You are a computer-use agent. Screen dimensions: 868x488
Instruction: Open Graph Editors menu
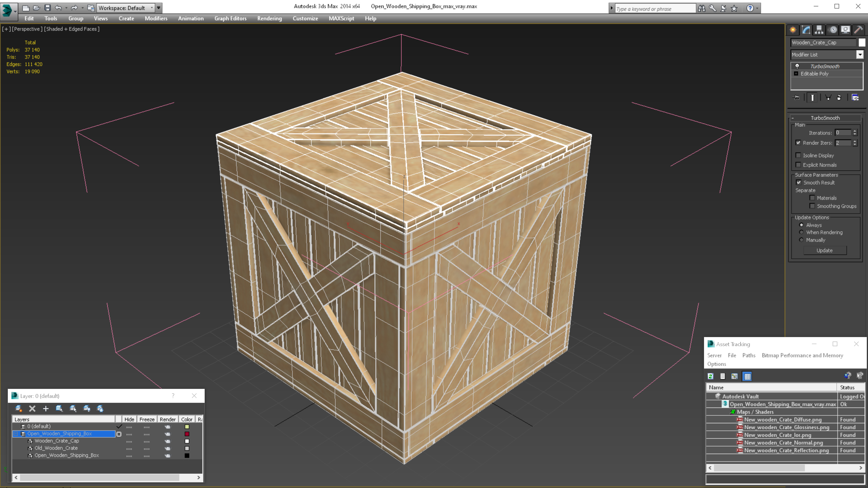click(x=230, y=18)
